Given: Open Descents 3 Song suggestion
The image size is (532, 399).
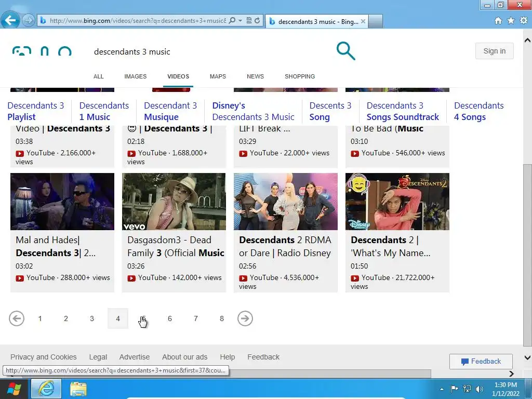Looking at the screenshot, I should 330,111.
